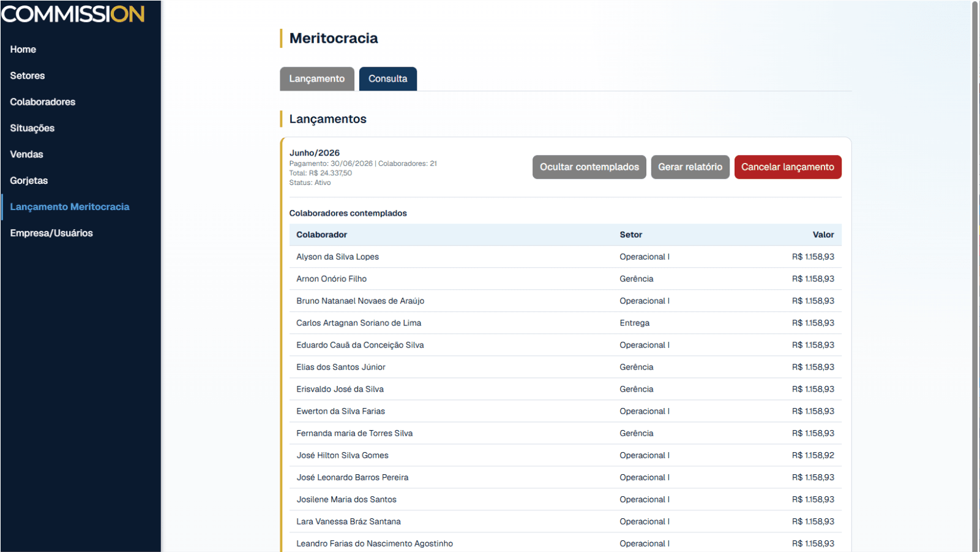The height and width of the screenshot is (552, 980).
Task: Click the Colaborador column header
Action: (x=322, y=235)
